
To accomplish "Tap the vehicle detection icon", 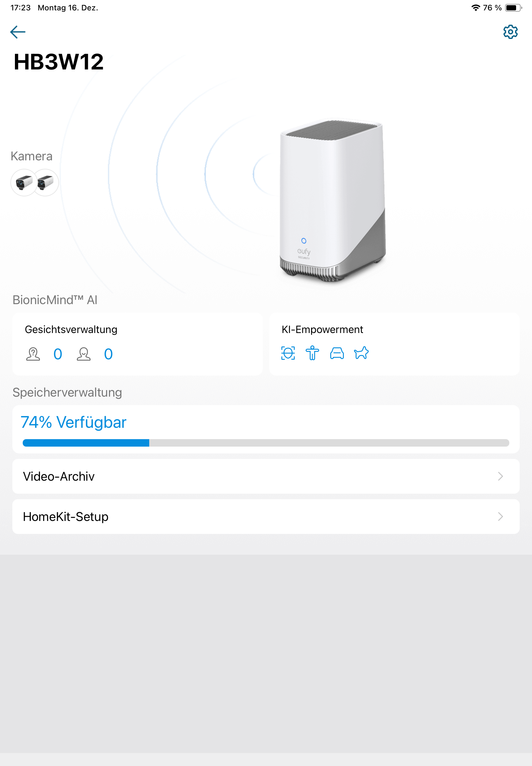I will click(x=337, y=353).
